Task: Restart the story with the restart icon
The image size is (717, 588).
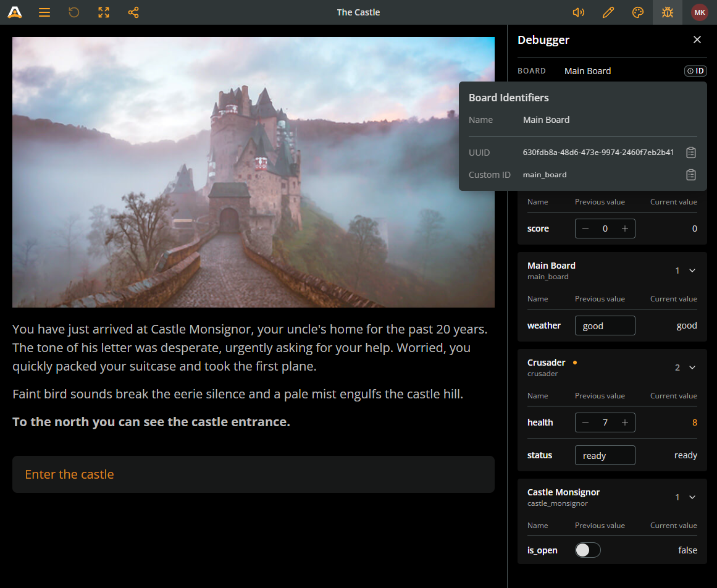Action: (x=74, y=12)
